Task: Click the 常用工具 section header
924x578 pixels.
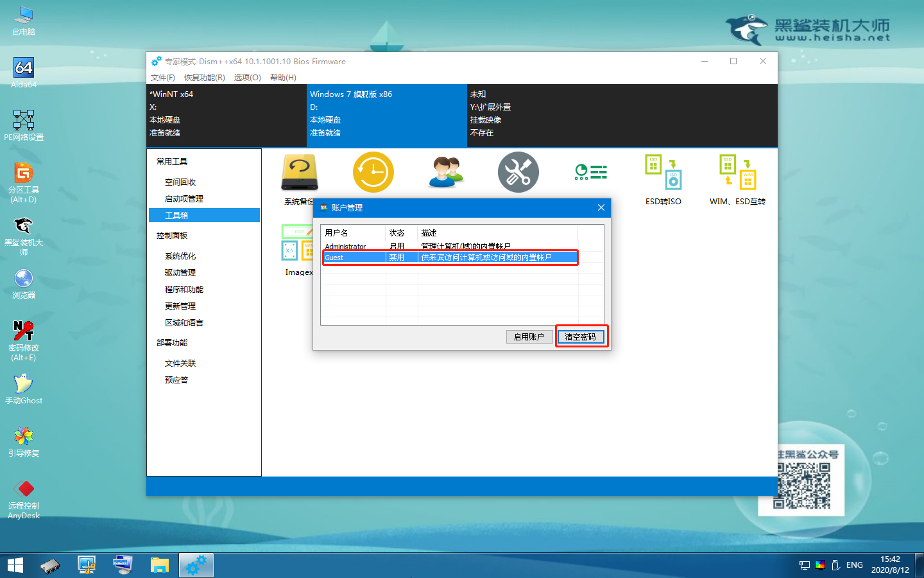Action: coord(172,162)
